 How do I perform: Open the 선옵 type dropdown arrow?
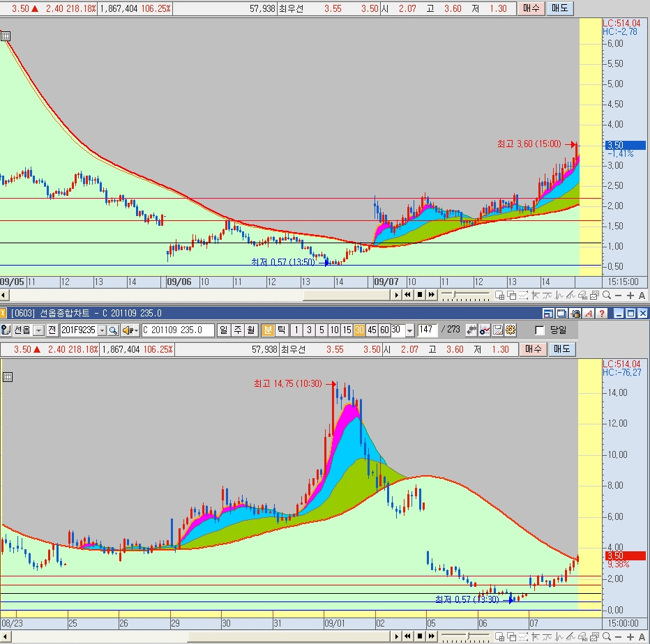pyautogui.click(x=39, y=330)
